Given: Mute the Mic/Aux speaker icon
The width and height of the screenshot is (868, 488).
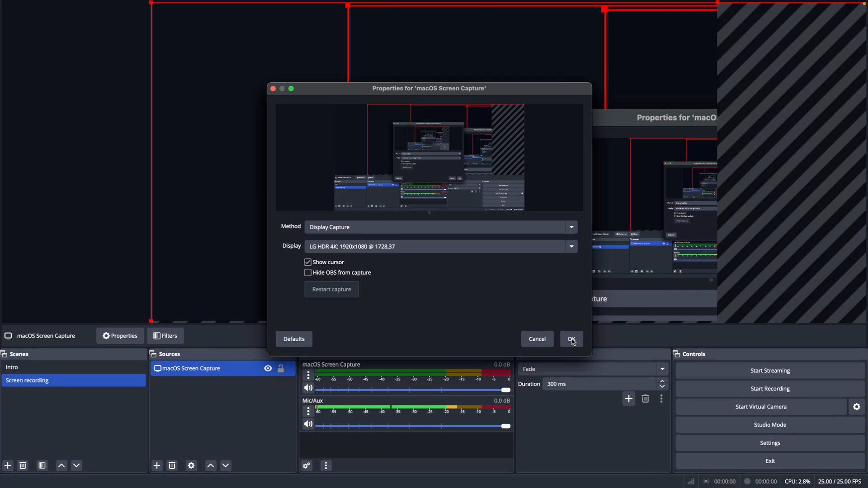Looking at the screenshot, I should pos(308,424).
